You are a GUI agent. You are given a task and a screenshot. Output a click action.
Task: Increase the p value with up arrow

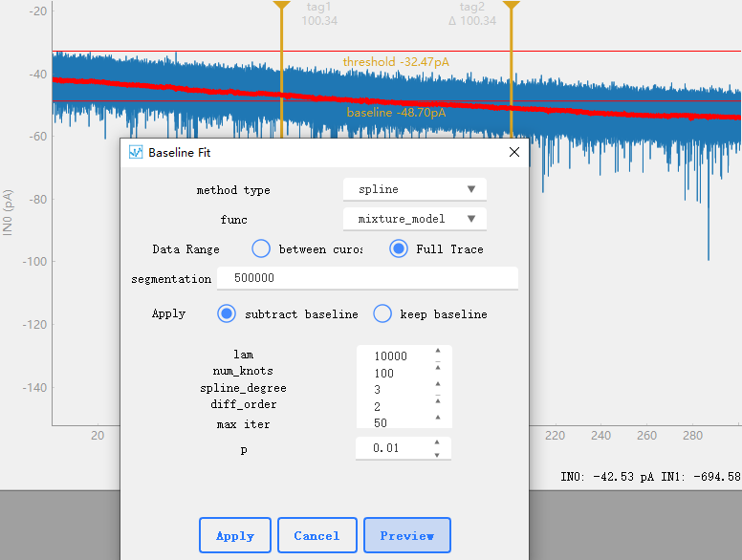tap(437, 442)
